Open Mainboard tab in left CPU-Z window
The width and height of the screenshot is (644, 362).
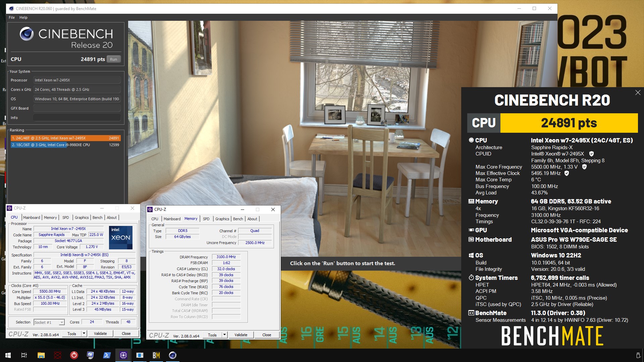(x=32, y=218)
